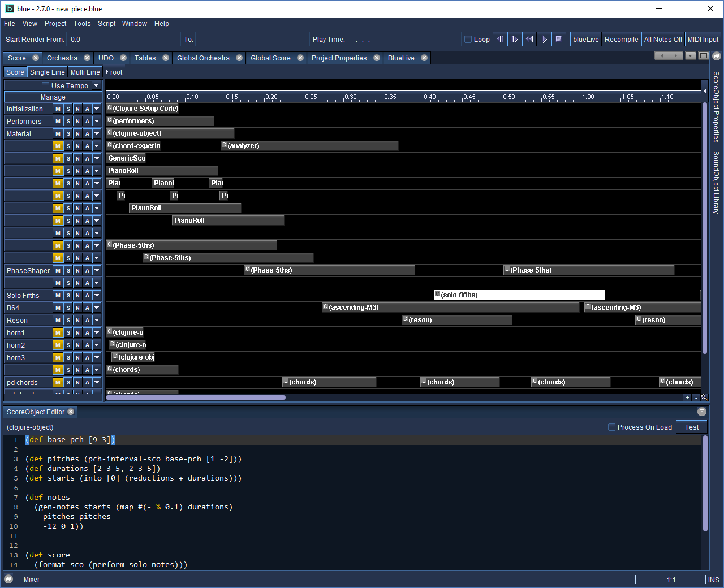Click the timeline zoom-out minus button

tap(696, 398)
